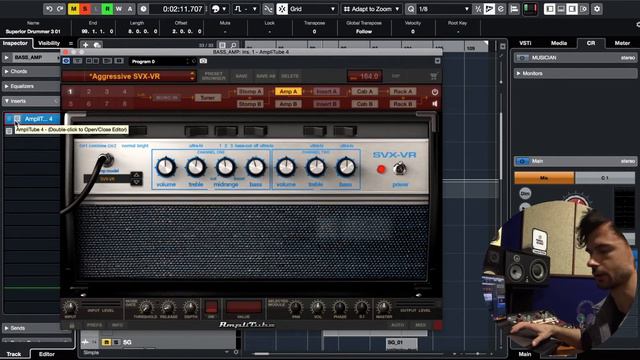The width and height of the screenshot is (640, 360).
Task: Select the Amp A module
Action: pos(288,91)
